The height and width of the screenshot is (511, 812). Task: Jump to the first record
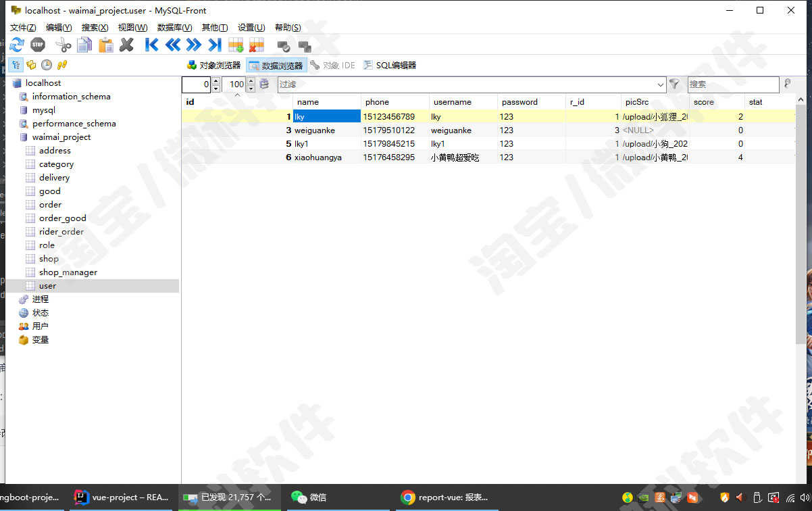(152, 45)
